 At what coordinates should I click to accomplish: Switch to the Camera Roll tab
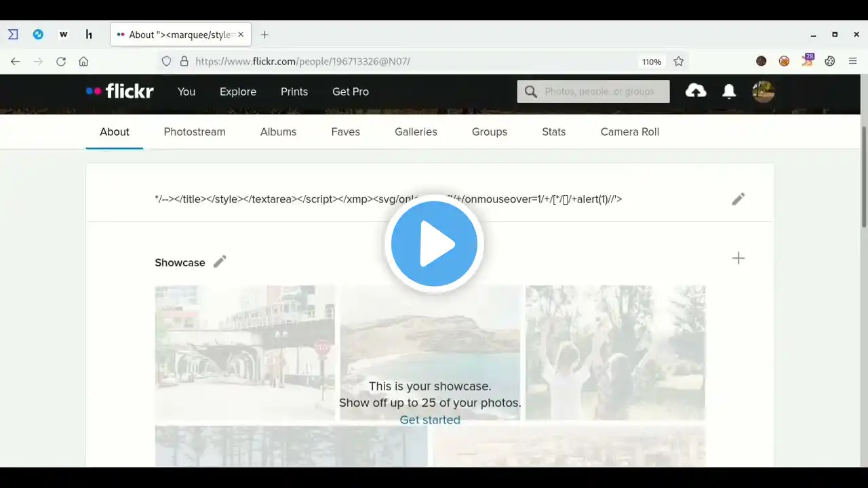tap(630, 132)
